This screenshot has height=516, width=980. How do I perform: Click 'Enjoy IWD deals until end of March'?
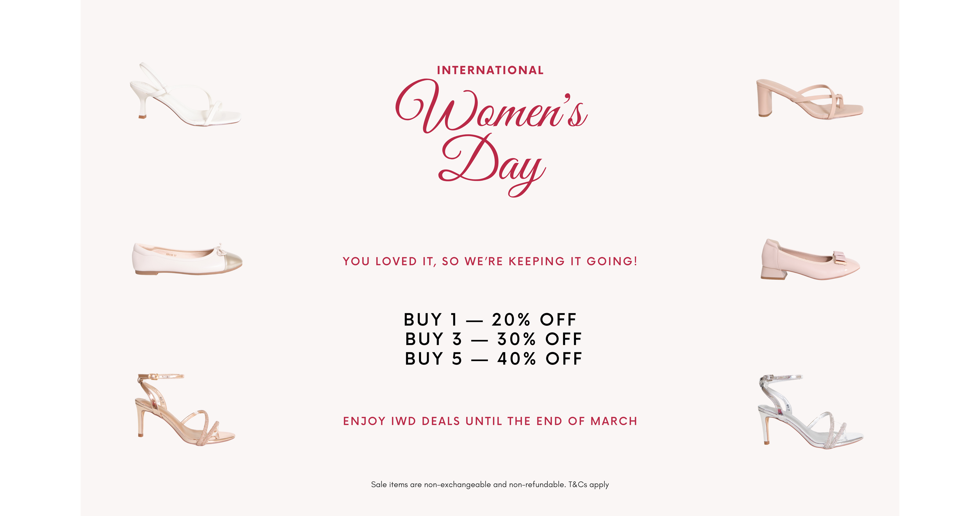tap(490, 421)
